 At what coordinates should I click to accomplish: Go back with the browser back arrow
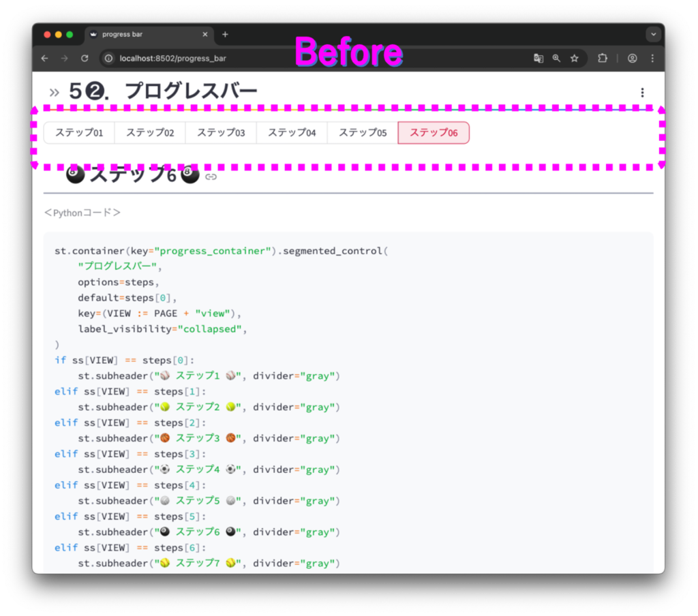click(45, 59)
